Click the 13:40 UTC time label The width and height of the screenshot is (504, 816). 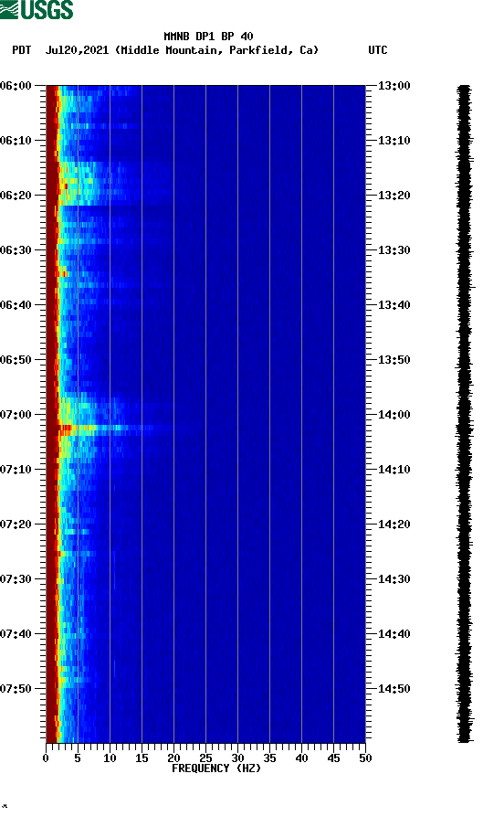tap(394, 305)
